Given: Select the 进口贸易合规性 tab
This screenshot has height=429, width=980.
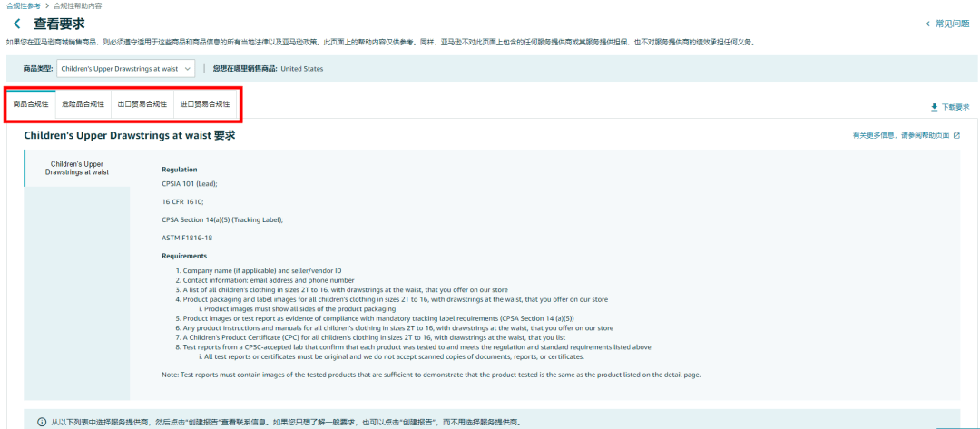Looking at the screenshot, I should click(204, 104).
